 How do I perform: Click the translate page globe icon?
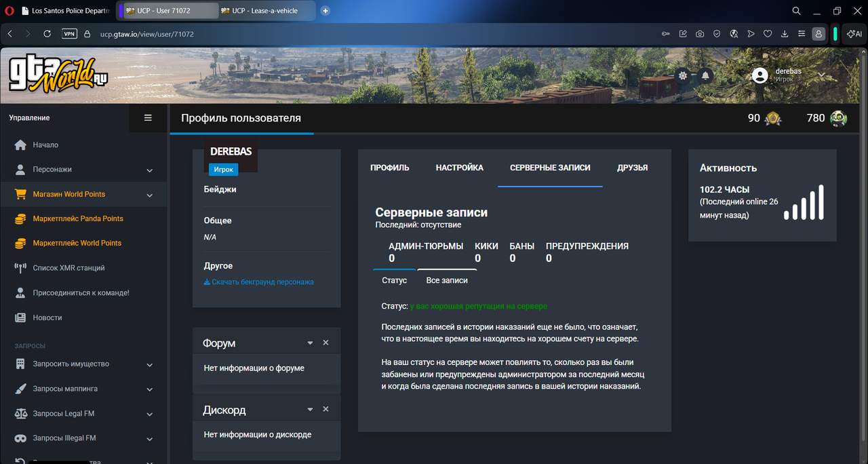click(x=734, y=33)
